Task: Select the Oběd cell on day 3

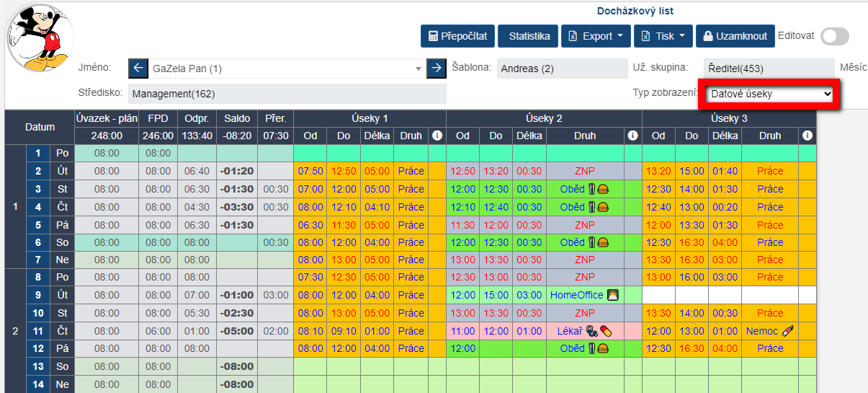Action: pos(584,189)
